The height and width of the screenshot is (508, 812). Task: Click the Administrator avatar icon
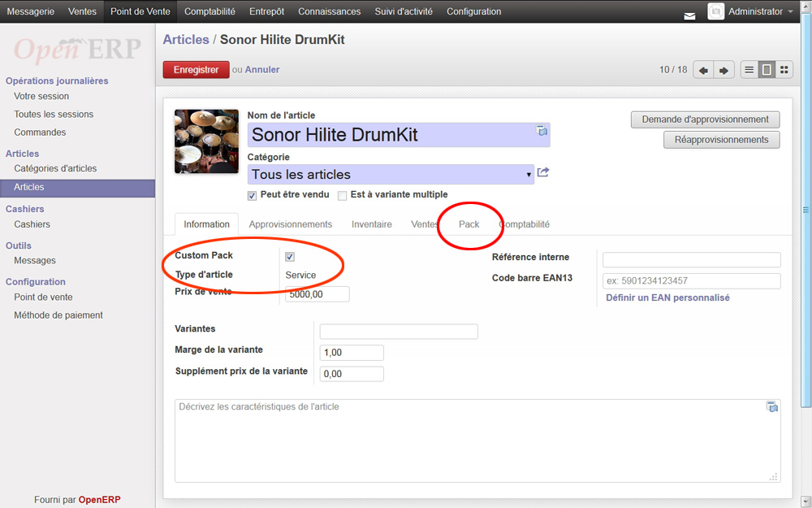(x=715, y=11)
